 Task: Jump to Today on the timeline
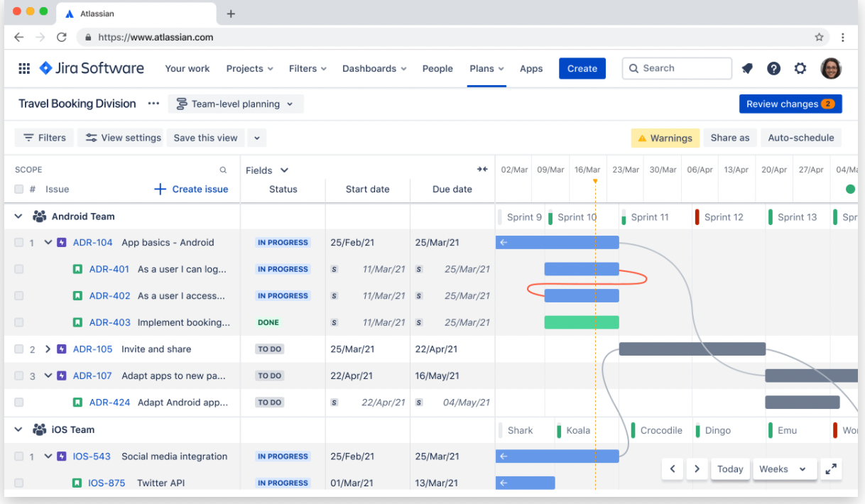[x=730, y=469]
